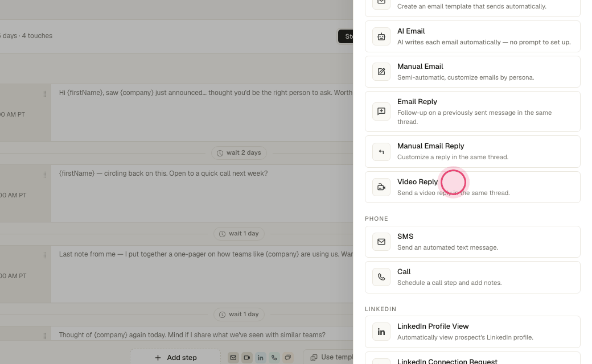
Task: Click the SMS envelope icon
Action: click(381, 242)
